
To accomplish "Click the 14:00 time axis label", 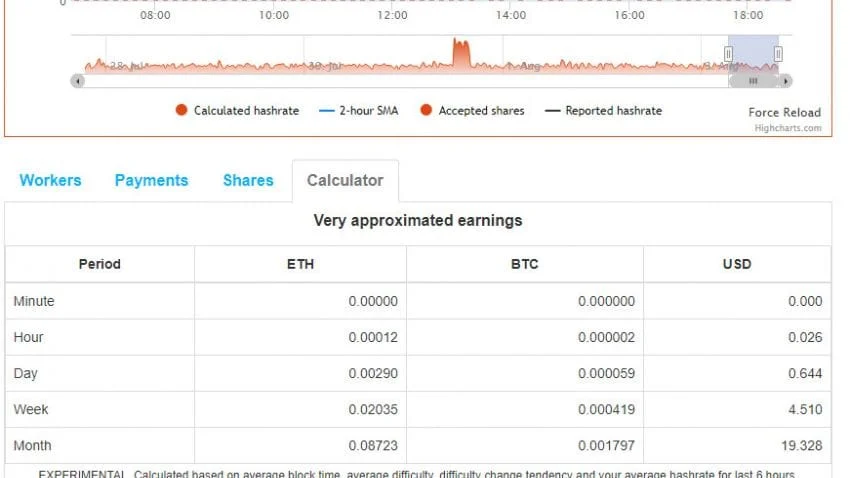I will tap(511, 15).
